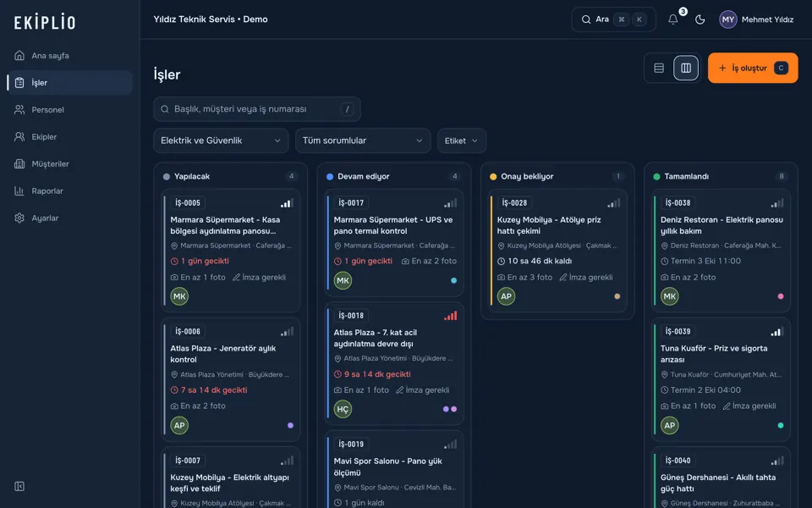Open Kuzey Mobilya Elektrik altyapı keşfi card
Screen dimensions: 812x508
231,478
